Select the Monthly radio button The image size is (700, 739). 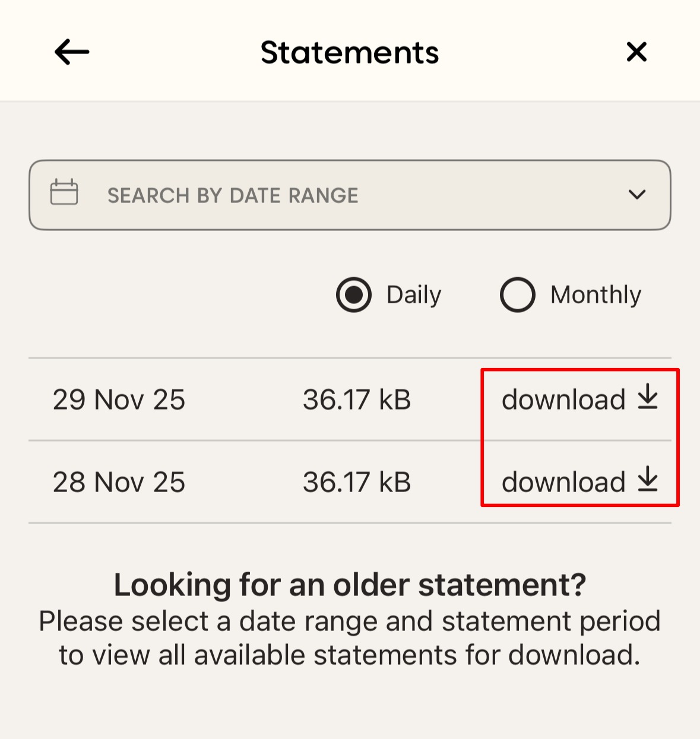(x=517, y=294)
